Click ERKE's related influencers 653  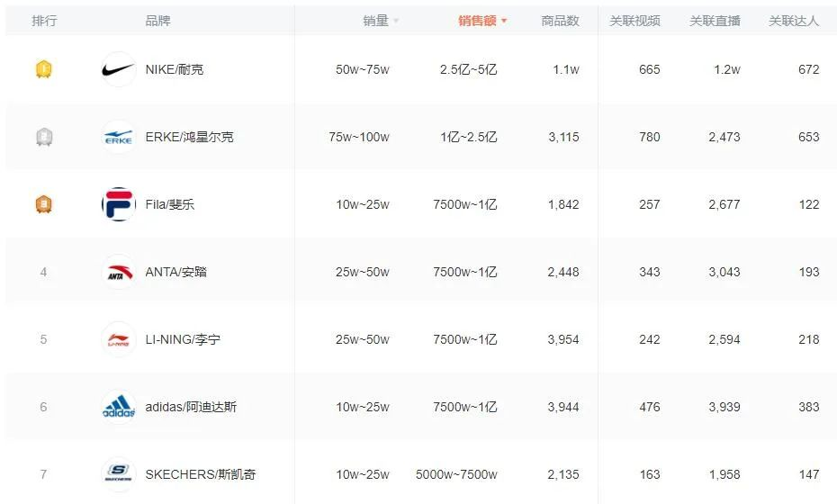coord(809,137)
